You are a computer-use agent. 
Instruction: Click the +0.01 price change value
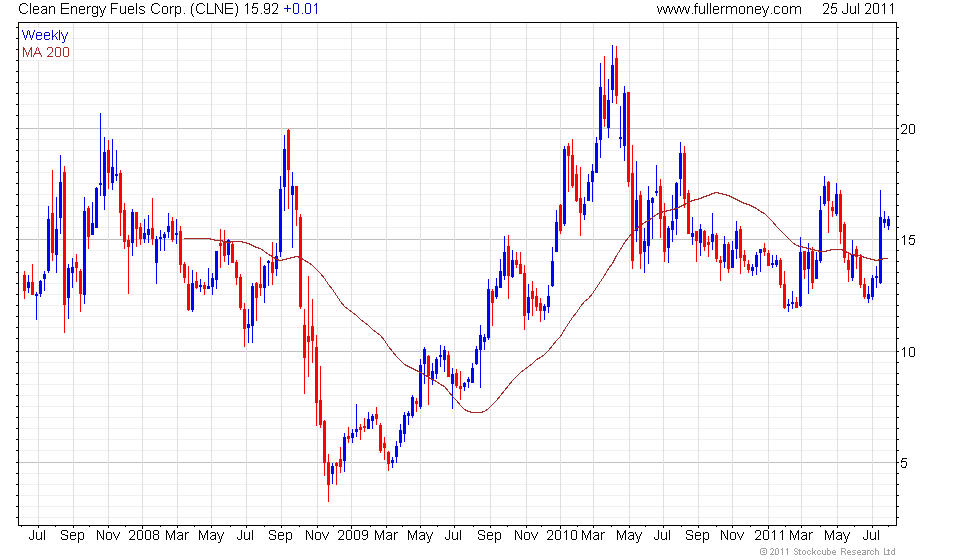tap(301, 9)
